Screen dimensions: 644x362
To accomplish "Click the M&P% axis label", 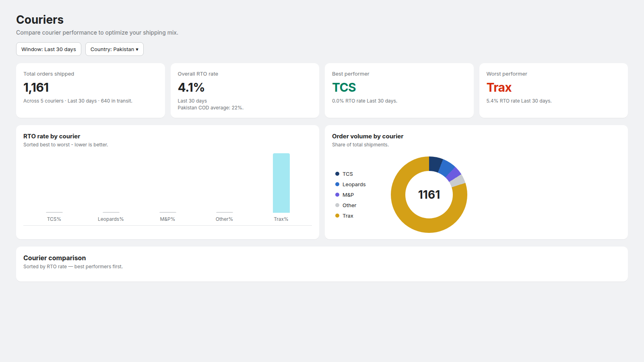I will 167,219.
